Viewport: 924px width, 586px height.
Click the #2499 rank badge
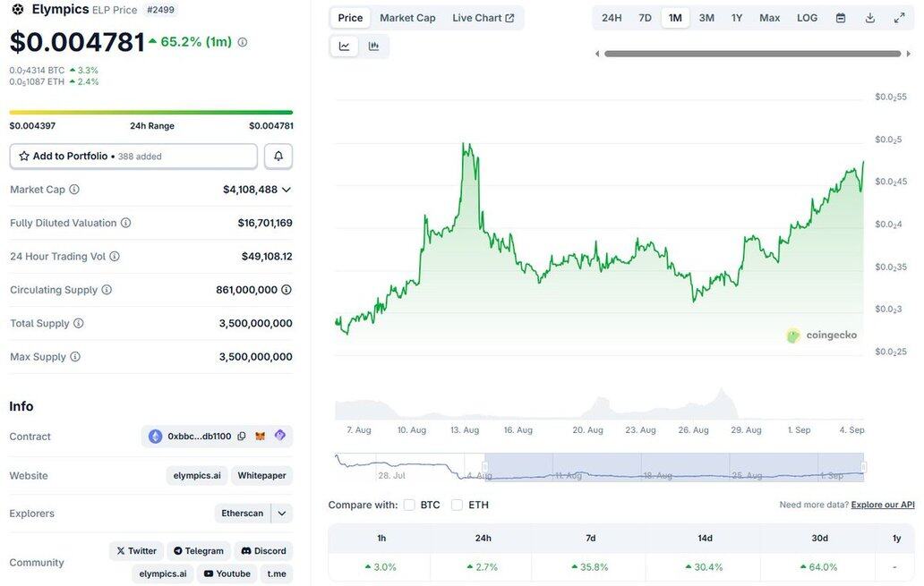pos(160,10)
